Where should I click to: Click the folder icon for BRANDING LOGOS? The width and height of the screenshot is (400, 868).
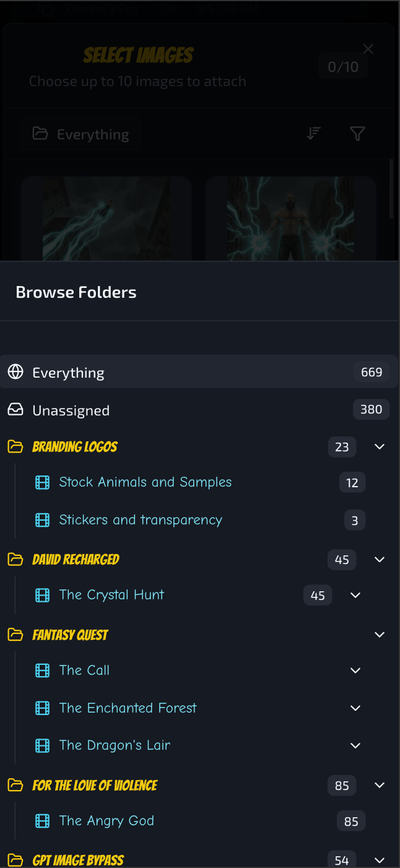coord(15,446)
